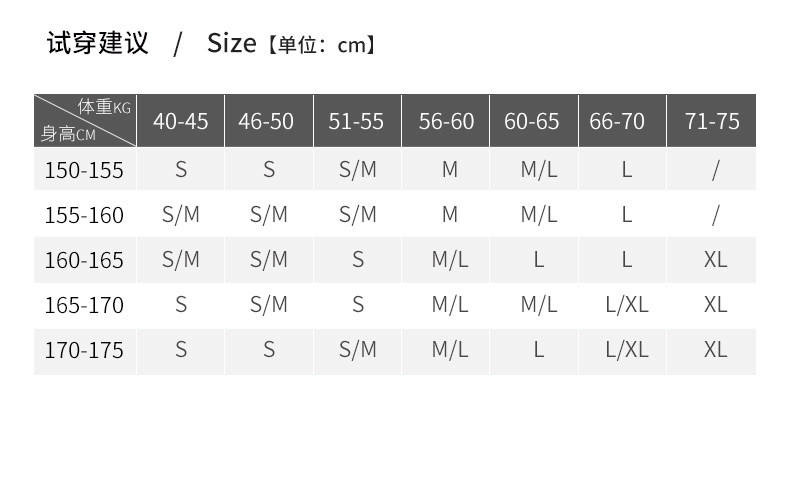Screen dimensions: 790x480
Task: Select the slash cell in the 155-160 row
Action: (x=715, y=215)
